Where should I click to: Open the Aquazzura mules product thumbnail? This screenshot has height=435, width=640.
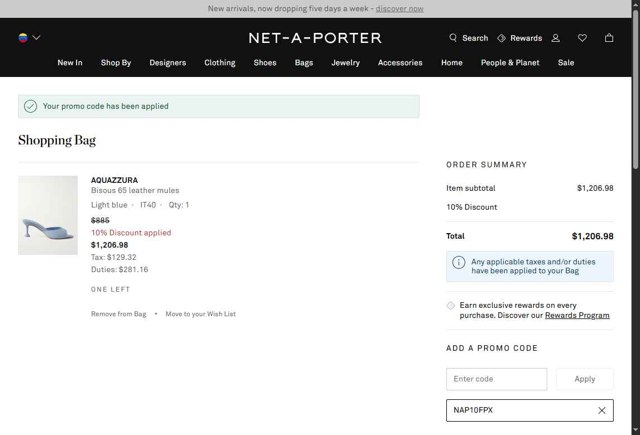tap(48, 215)
